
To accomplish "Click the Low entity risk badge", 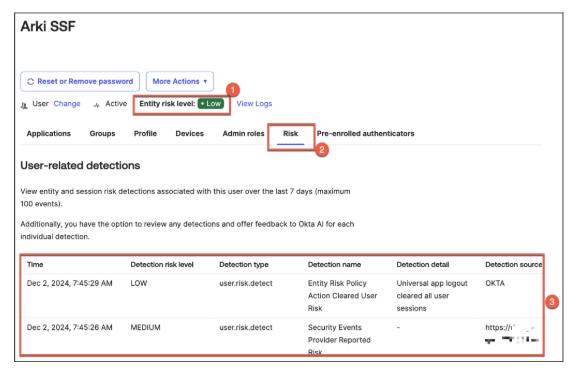I will click(211, 104).
